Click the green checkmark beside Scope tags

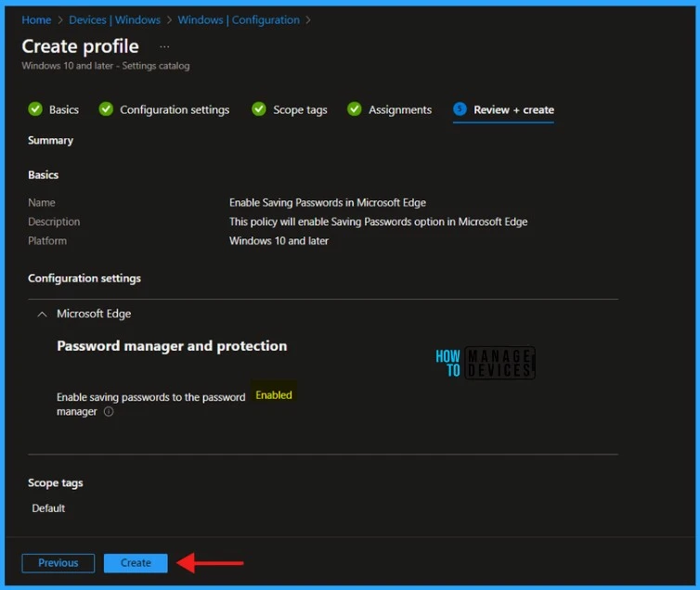coord(259,109)
